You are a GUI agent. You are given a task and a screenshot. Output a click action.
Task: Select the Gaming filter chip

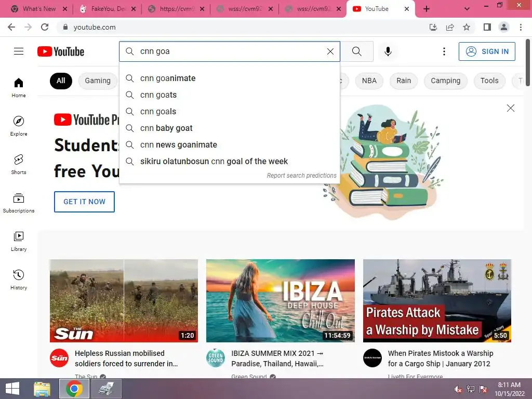[x=98, y=81]
